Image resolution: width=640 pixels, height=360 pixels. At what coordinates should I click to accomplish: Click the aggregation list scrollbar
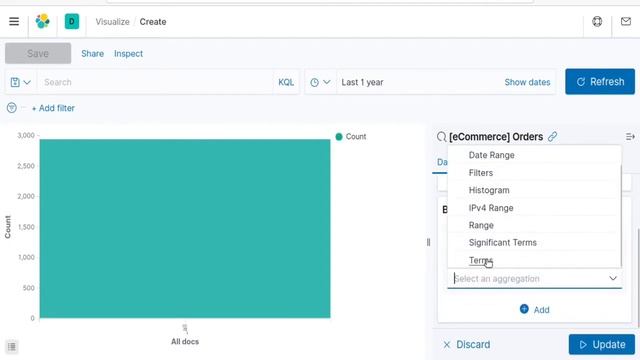621,216
